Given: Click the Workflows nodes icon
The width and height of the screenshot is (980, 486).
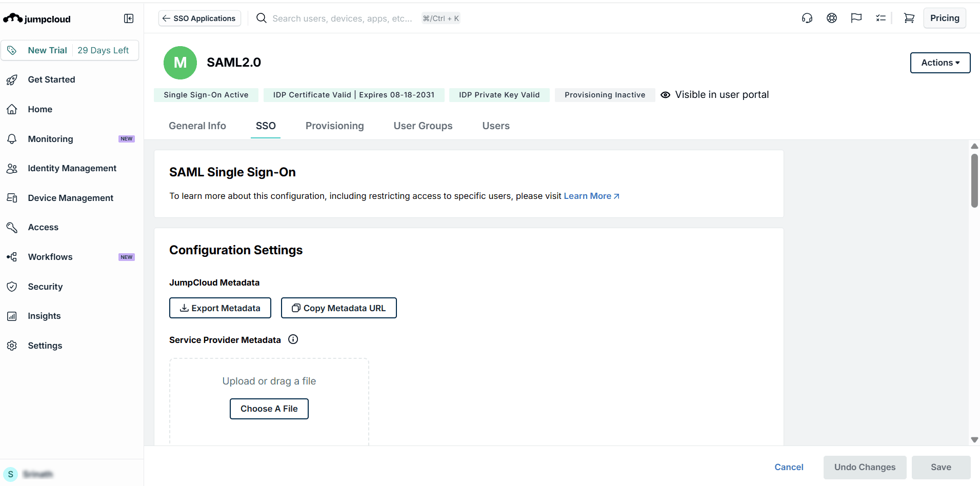Looking at the screenshot, I should click(12, 257).
